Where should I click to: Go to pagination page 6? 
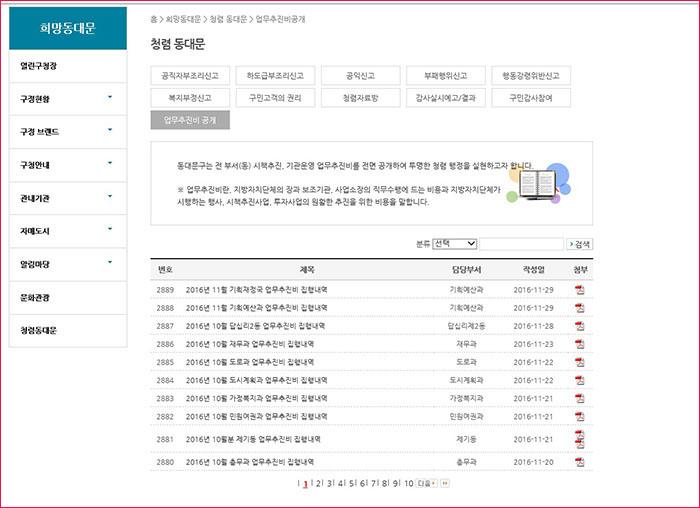(362, 483)
